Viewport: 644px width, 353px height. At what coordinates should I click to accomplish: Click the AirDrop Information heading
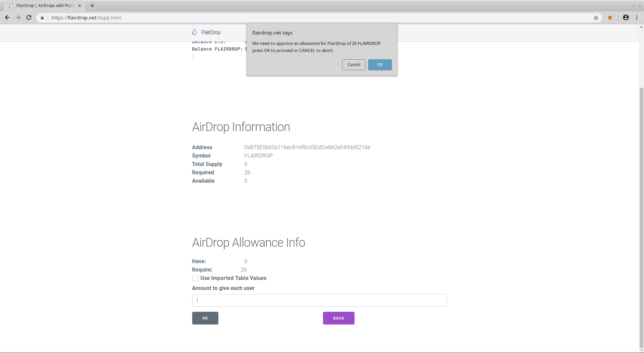coord(241,127)
